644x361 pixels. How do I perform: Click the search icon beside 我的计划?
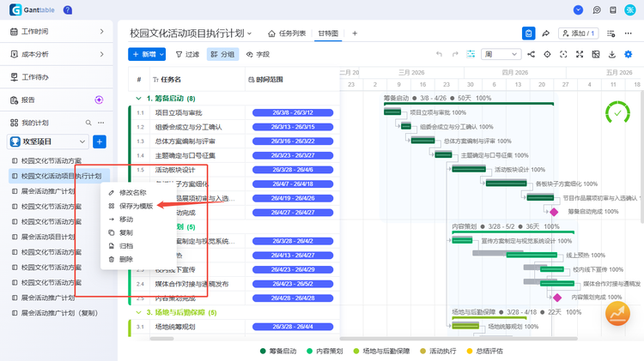click(x=88, y=123)
